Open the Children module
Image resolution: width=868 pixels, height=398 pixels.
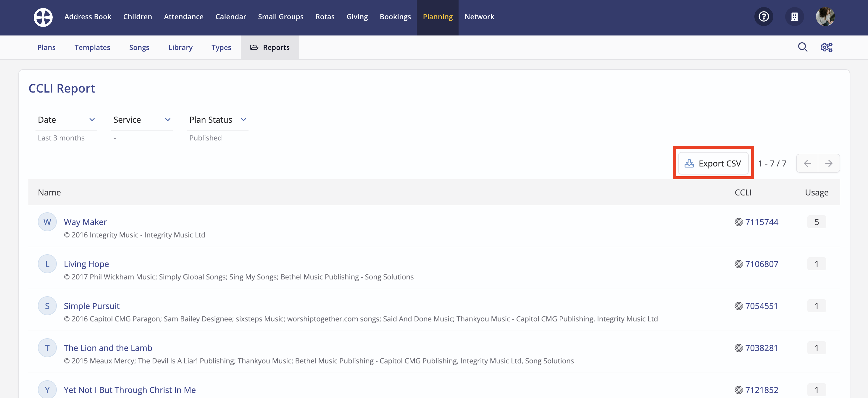(138, 17)
